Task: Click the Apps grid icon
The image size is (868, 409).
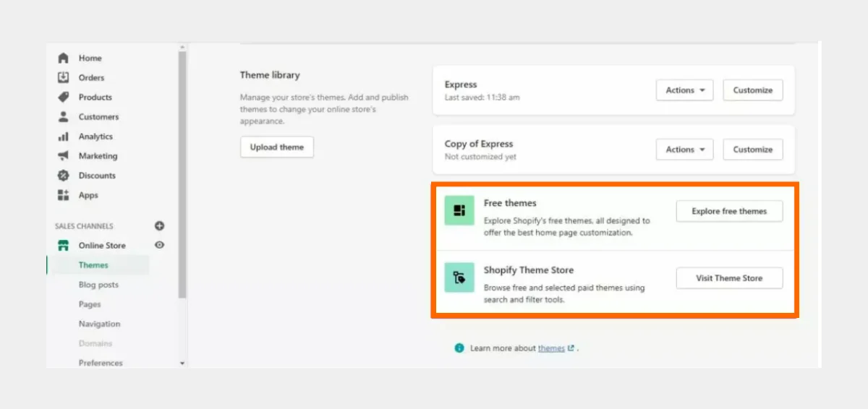Action: pyautogui.click(x=63, y=194)
